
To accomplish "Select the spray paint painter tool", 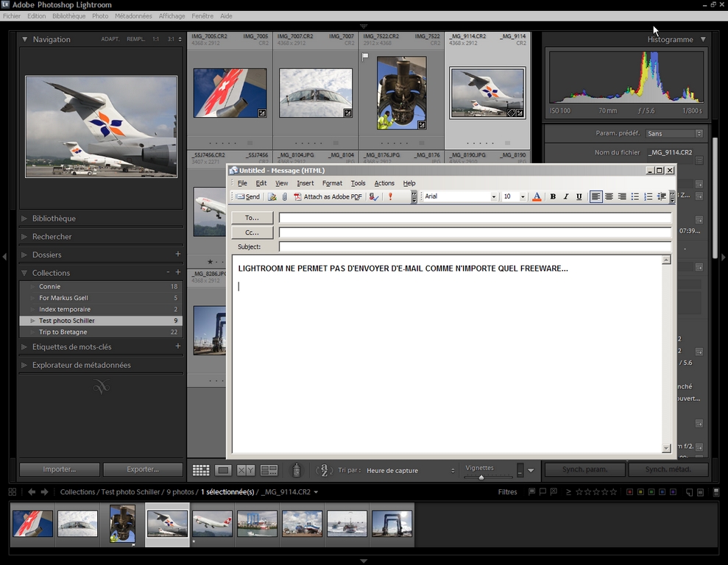I will [296, 470].
